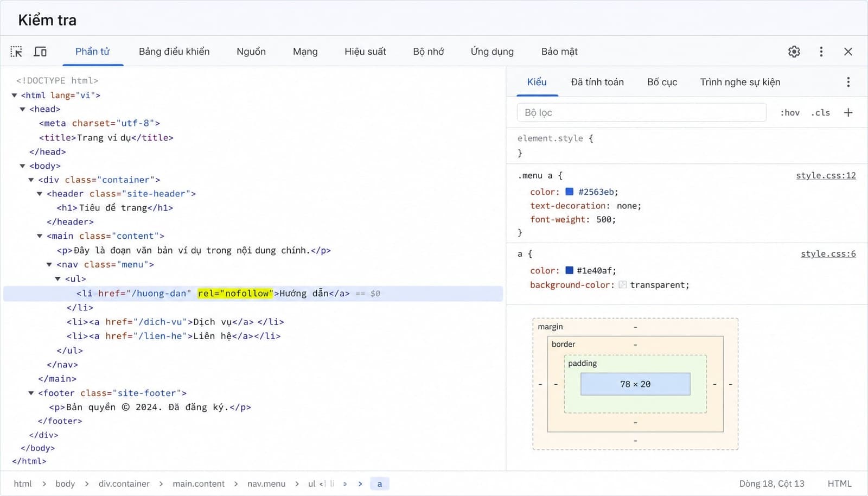Image resolution: width=868 pixels, height=496 pixels.
Task: Open the DevTools main three-dot menu
Action: point(821,52)
